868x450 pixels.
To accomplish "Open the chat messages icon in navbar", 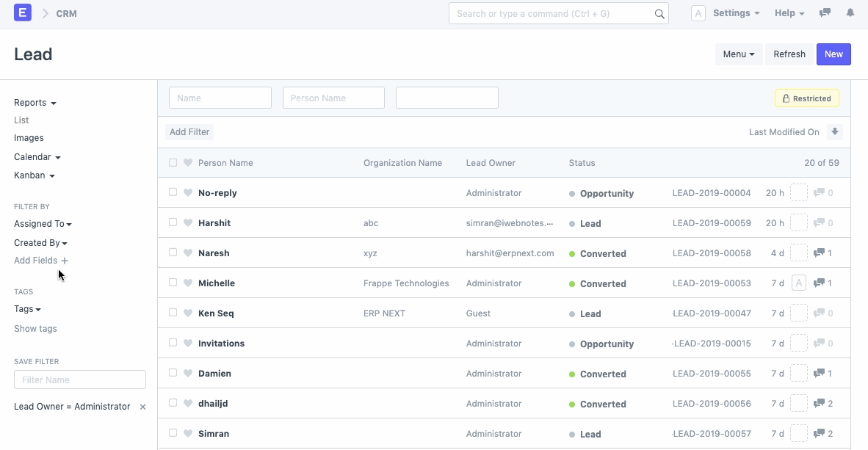I will (825, 13).
